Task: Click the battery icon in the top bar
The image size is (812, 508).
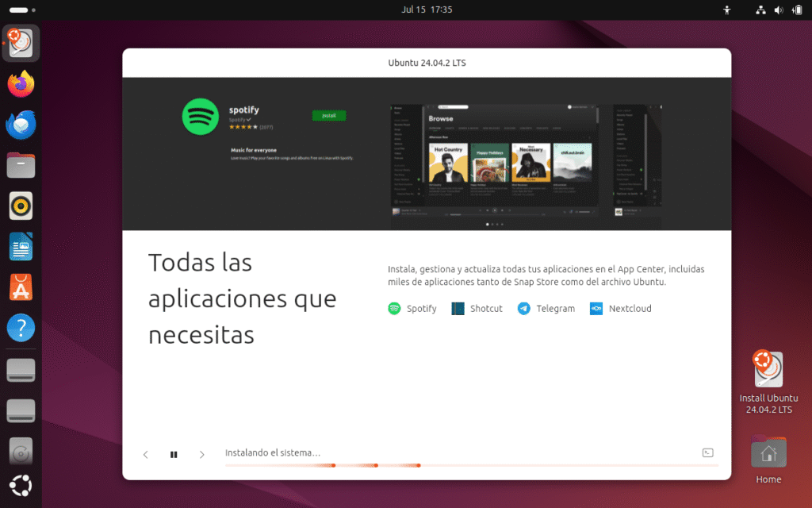Action: [797, 10]
